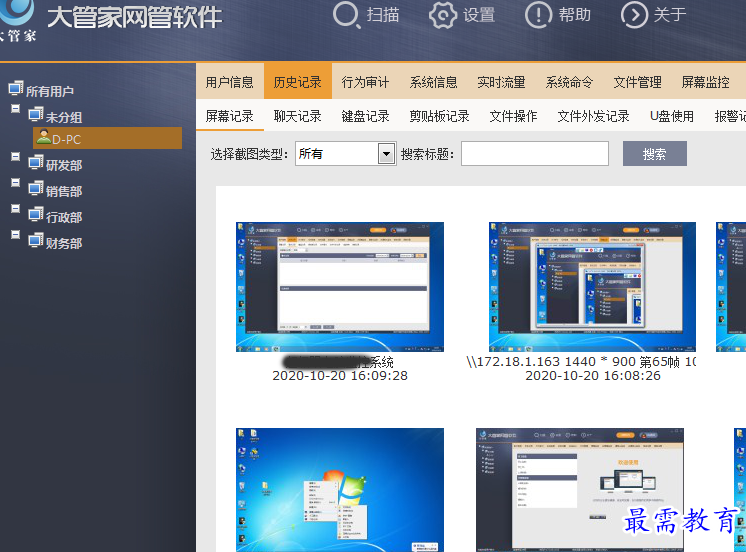Click the 2020-10-20 16:08:26 timestamp
Image resolution: width=746 pixels, height=552 pixels.
[593, 375]
